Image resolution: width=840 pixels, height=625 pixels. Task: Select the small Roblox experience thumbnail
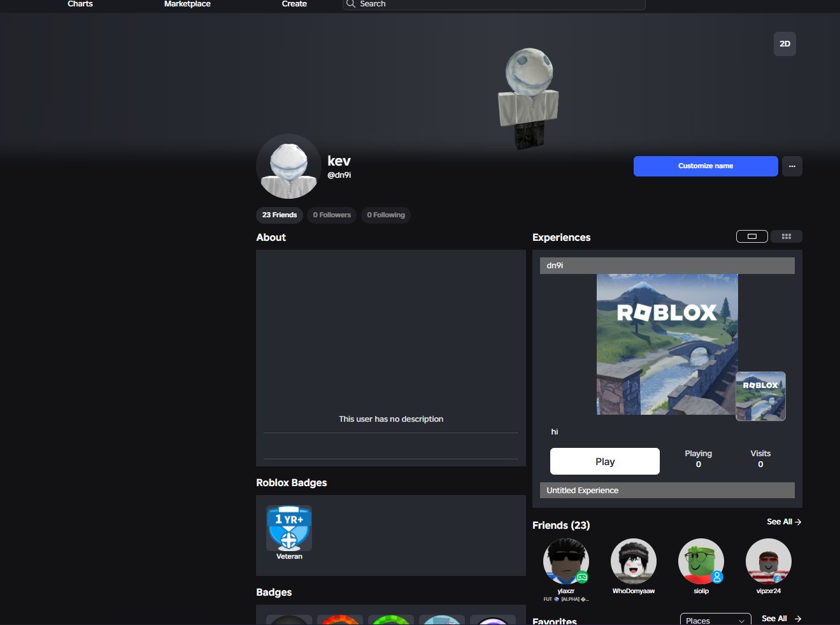[x=760, y=396]
